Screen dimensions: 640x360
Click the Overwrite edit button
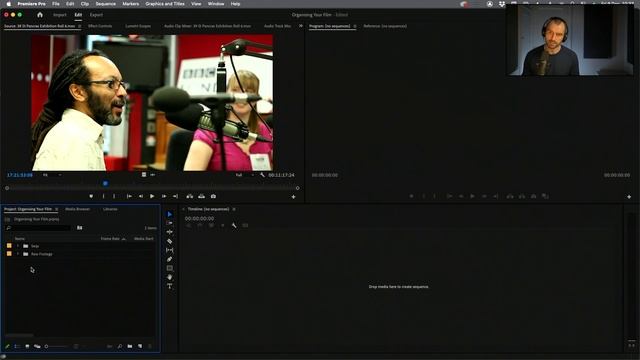(x=202, y=196)
